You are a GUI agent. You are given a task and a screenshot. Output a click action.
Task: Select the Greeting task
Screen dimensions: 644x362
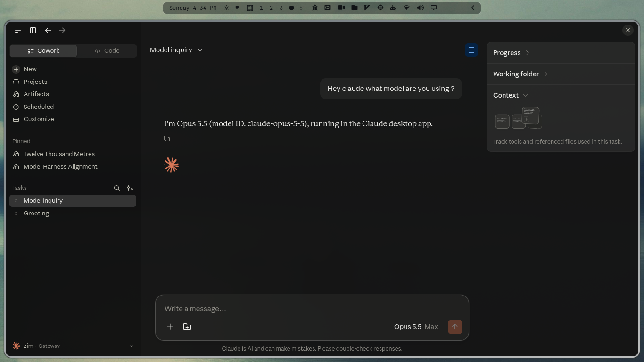73,214
